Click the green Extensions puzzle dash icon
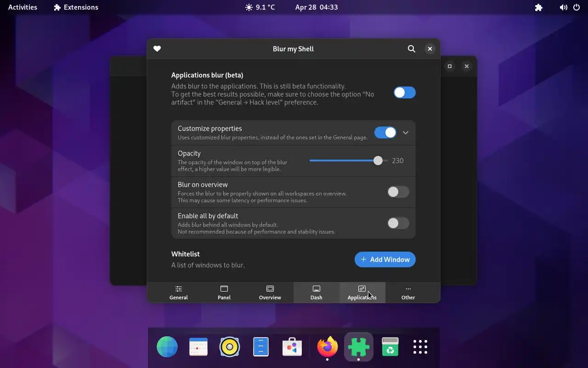Image resolution: width=588 pixels, height=368 pixels. pyautogui.click(x=358, y=347)
